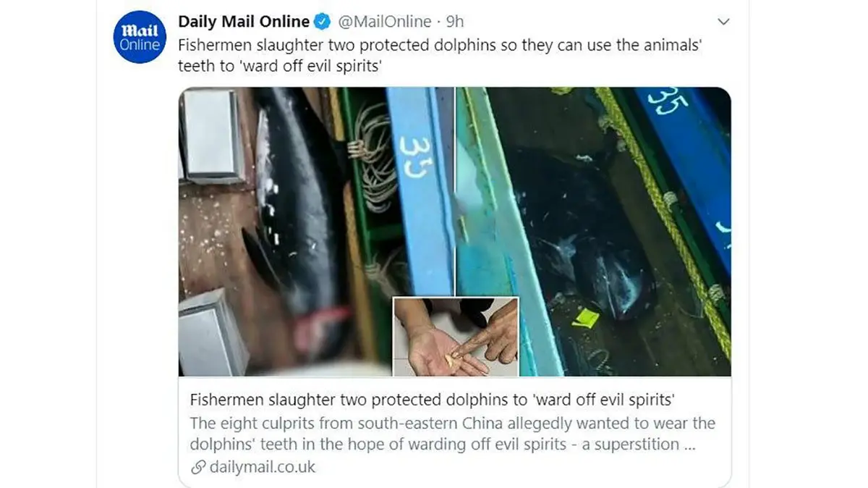Screen dimensions: 868x488
Task: Click the 9h tweet timestamp
Action: 455,22
